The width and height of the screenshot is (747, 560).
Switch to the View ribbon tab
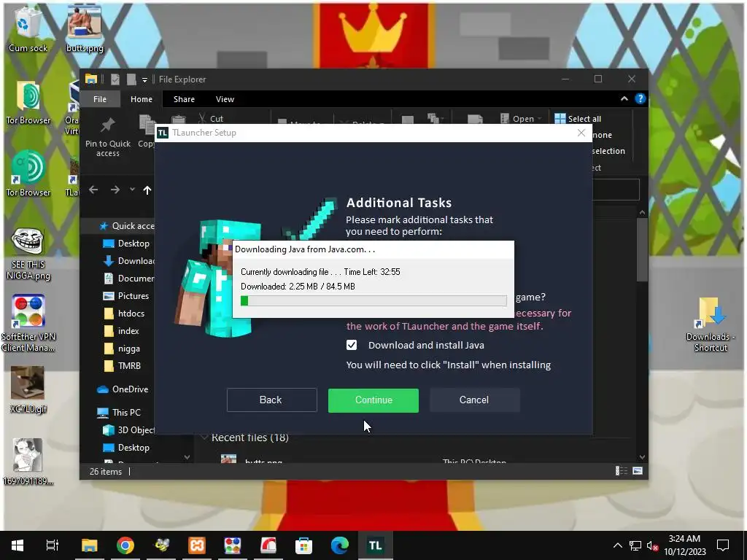pos(225,99)
